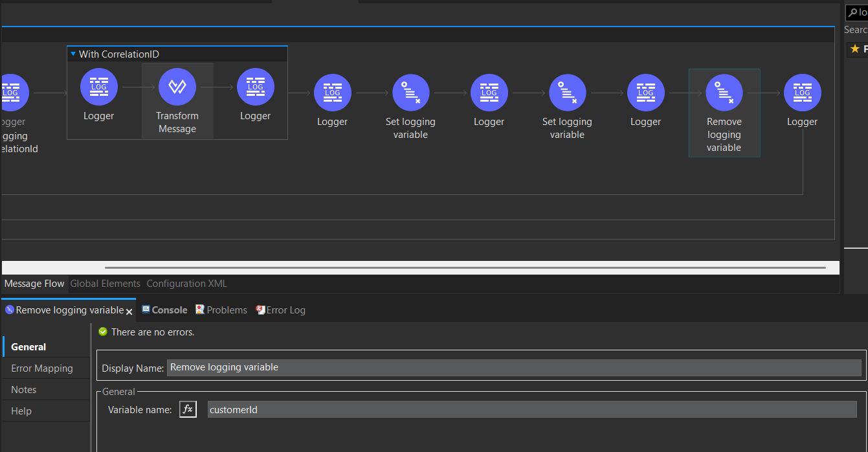Open the Global Elements tab
This screenshot has height=452, width=868.
click(105, 284)
